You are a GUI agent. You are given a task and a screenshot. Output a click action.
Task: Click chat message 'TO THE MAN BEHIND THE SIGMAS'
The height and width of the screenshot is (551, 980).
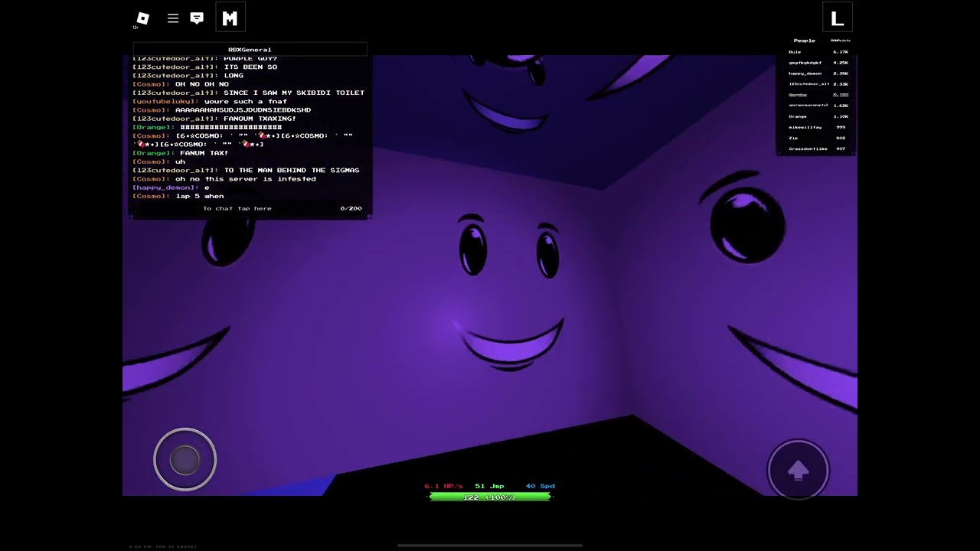(292, 170)
